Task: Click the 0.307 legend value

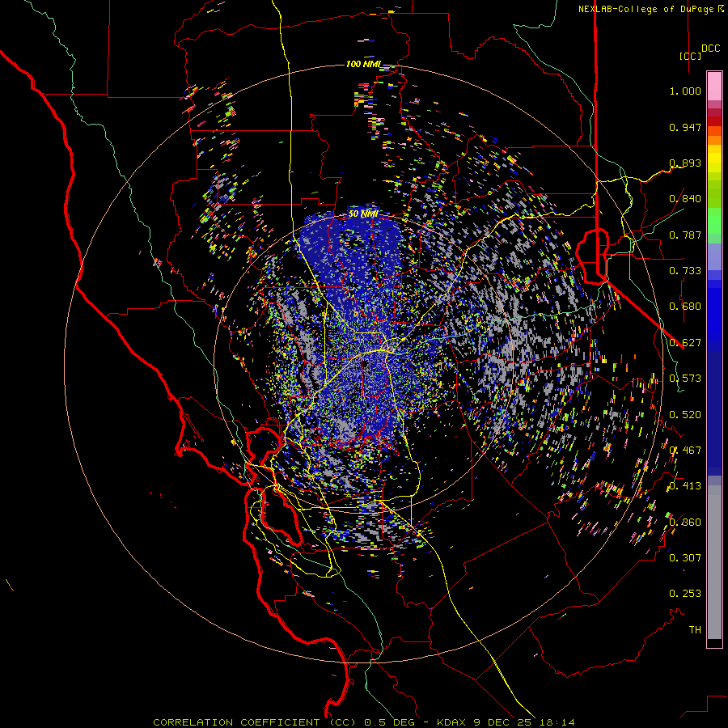Action: tap(685, 557)
